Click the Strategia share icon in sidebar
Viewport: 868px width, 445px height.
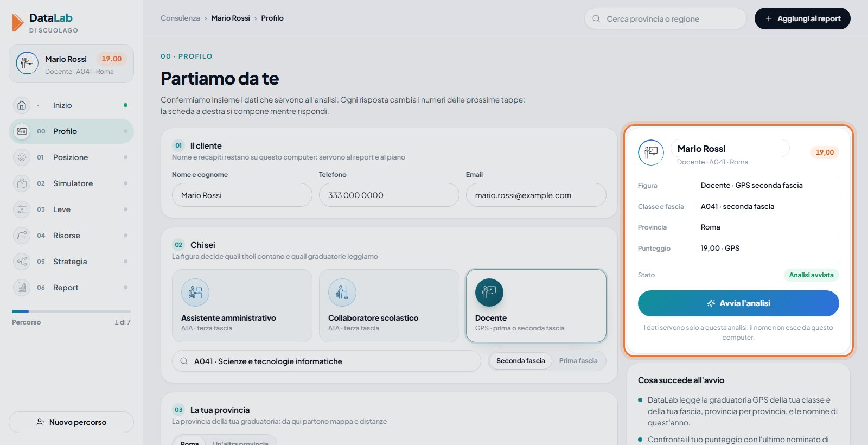point(22,262)
